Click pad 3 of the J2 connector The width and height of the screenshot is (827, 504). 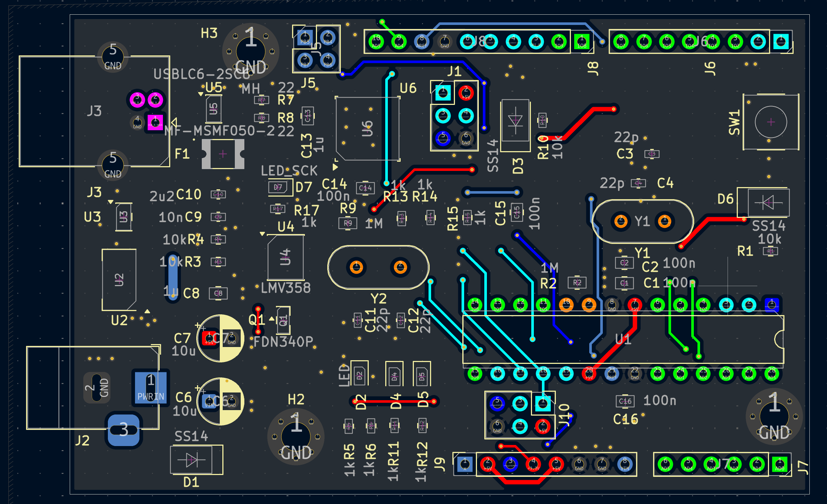pos(124,430)
